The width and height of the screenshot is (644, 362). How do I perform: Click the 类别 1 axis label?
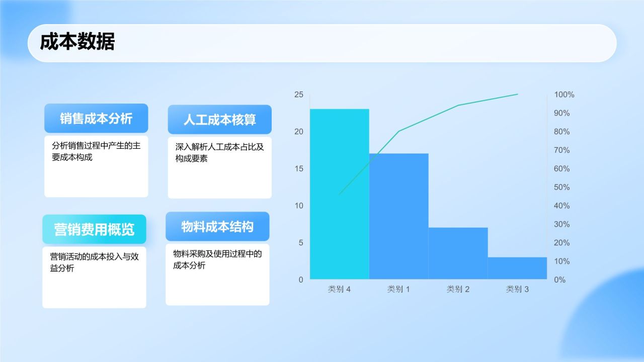pyautogui.click(x=399, y=290)
